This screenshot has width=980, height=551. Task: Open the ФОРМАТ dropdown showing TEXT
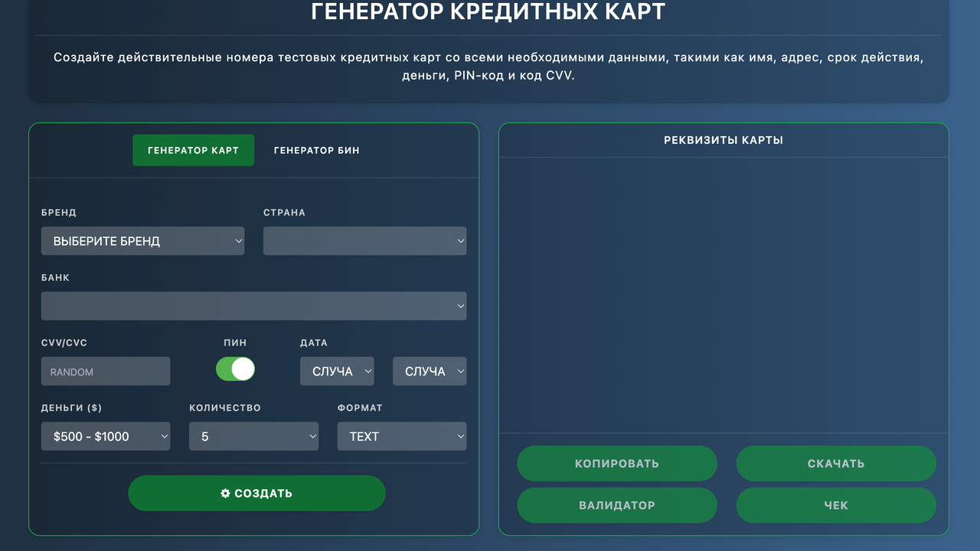point(401,435)
